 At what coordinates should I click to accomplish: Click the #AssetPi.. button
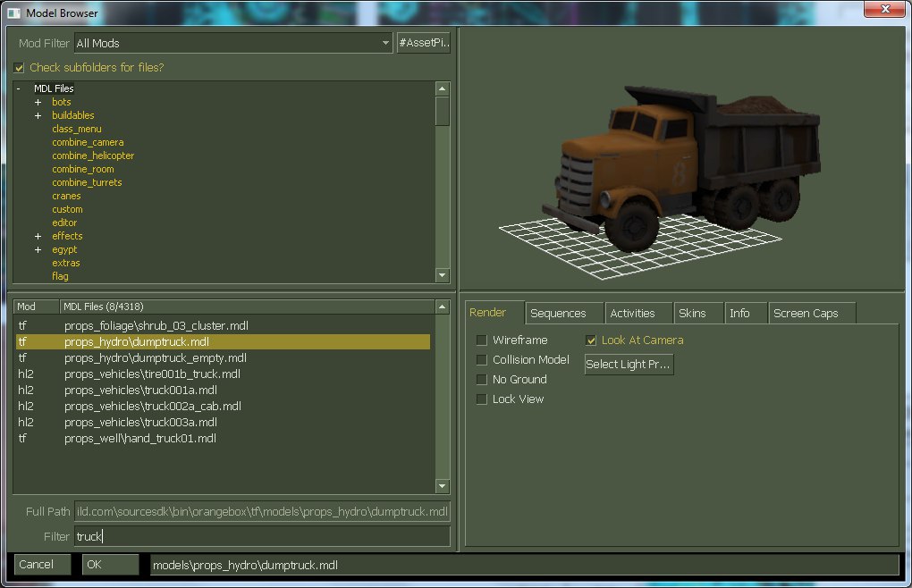(424, 42)
